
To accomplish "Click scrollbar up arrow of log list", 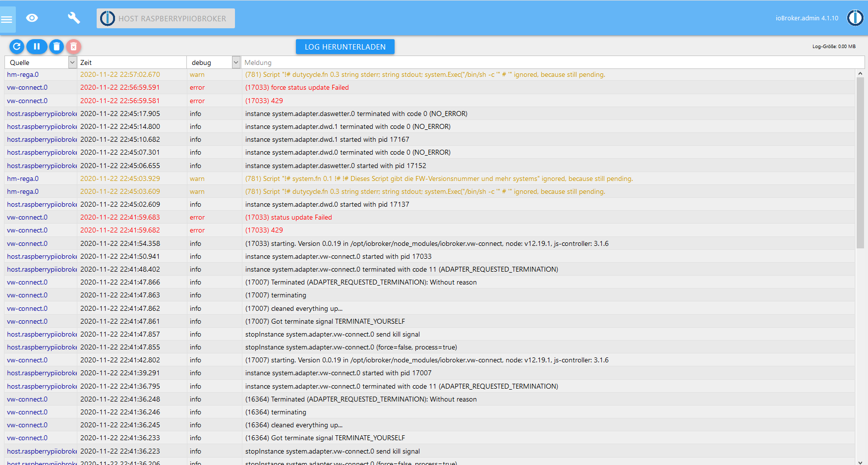I will [860, 73].
